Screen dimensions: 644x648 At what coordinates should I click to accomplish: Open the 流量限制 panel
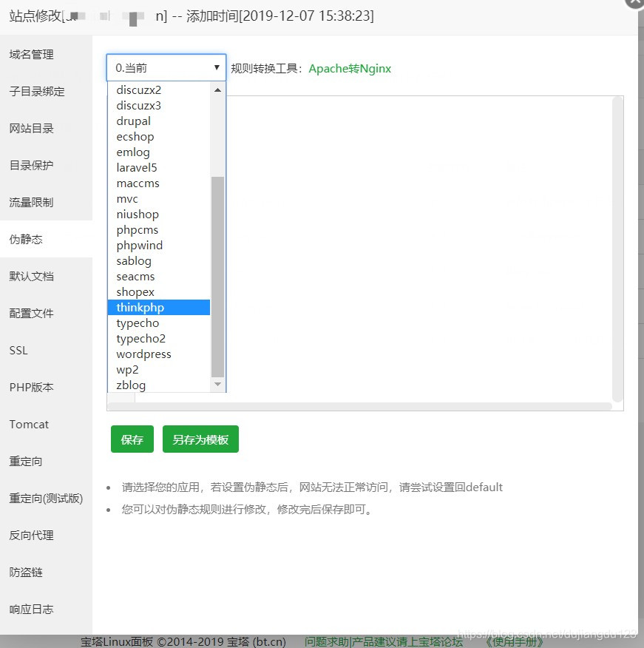(31, 202)
